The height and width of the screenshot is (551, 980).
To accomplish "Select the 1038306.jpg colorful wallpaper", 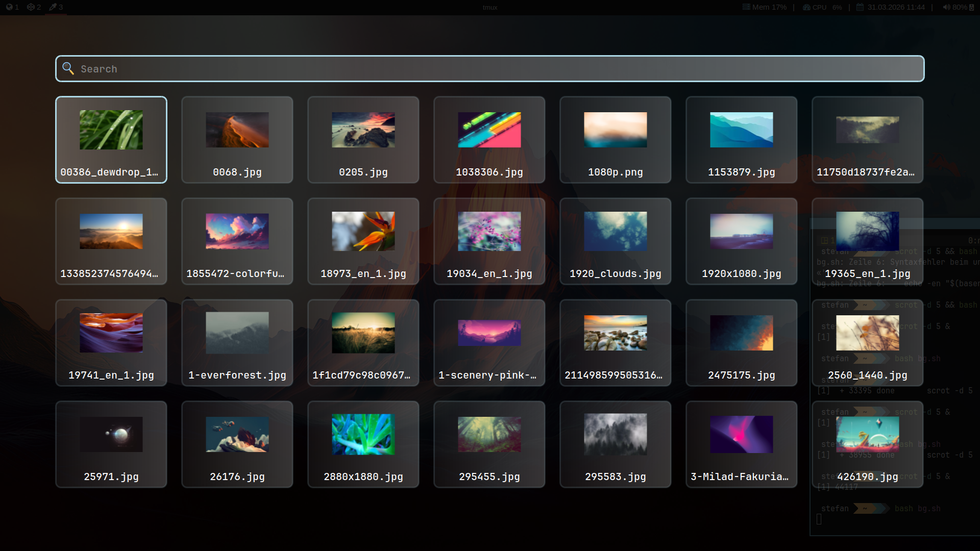I will [x=489, y=140].
